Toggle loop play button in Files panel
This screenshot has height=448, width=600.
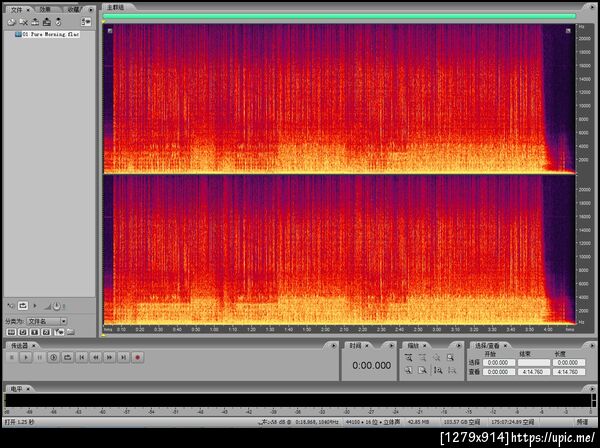(23, 306)
